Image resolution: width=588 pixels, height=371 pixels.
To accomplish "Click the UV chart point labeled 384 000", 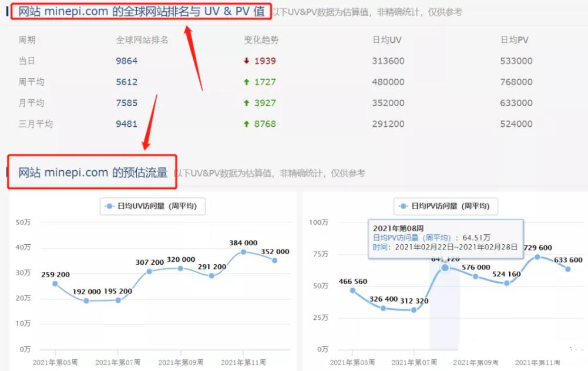I will (x=243, y=252).
